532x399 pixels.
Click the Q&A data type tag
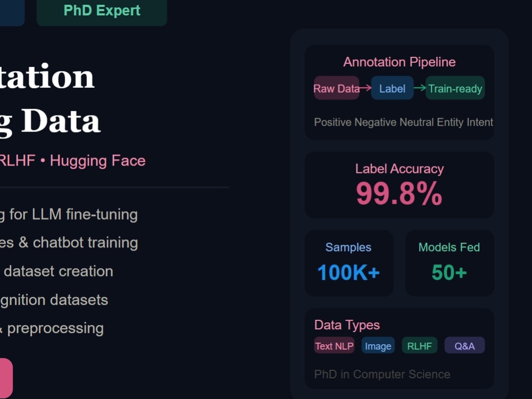[x=464, y=346]
